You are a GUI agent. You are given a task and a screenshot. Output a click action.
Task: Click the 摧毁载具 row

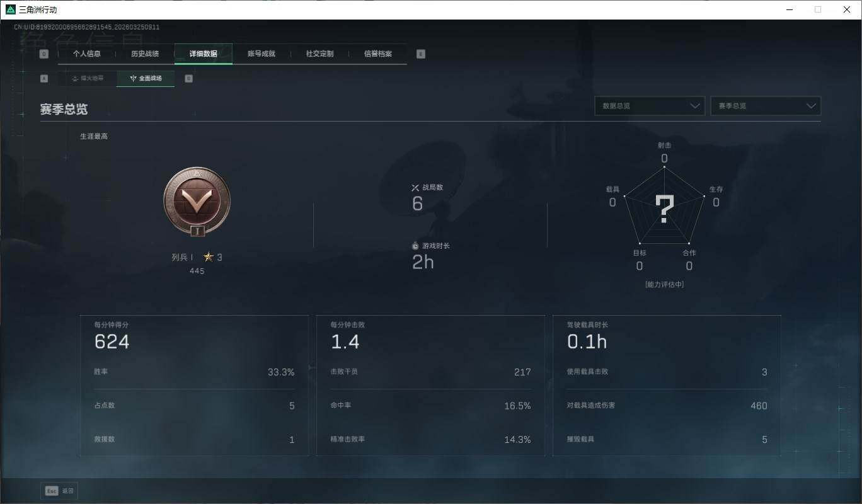(x=667, y=439)
